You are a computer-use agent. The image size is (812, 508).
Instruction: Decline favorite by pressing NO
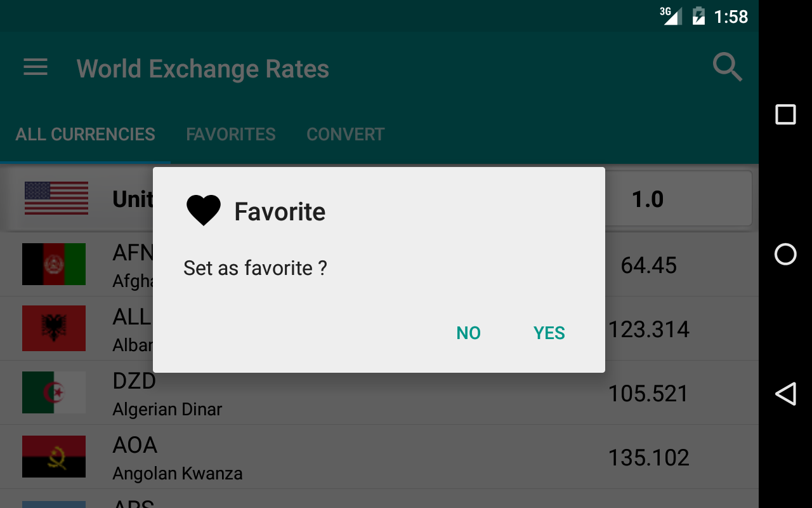click(x=469, y=333)
